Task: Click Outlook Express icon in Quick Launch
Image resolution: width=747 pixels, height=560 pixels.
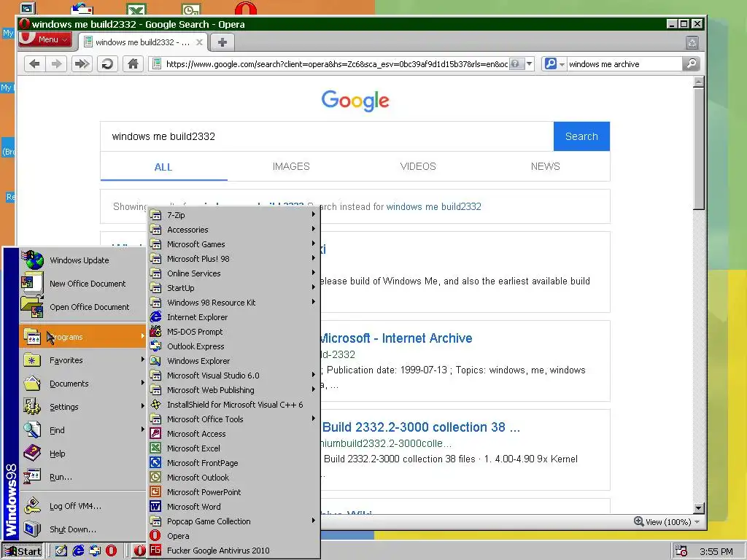Action: 95,551
